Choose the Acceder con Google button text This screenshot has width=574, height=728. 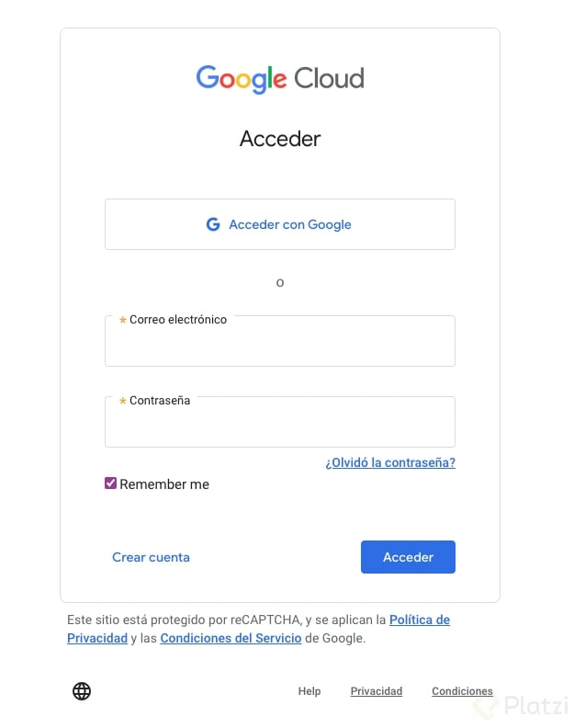pyautogui.click(x=290, y=224)
